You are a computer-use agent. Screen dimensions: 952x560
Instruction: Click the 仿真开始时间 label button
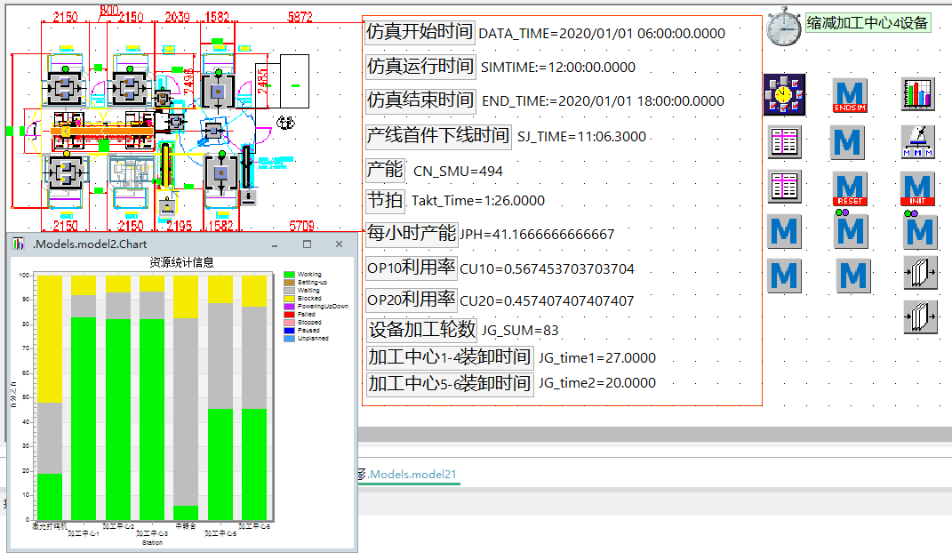click(420, 32)
